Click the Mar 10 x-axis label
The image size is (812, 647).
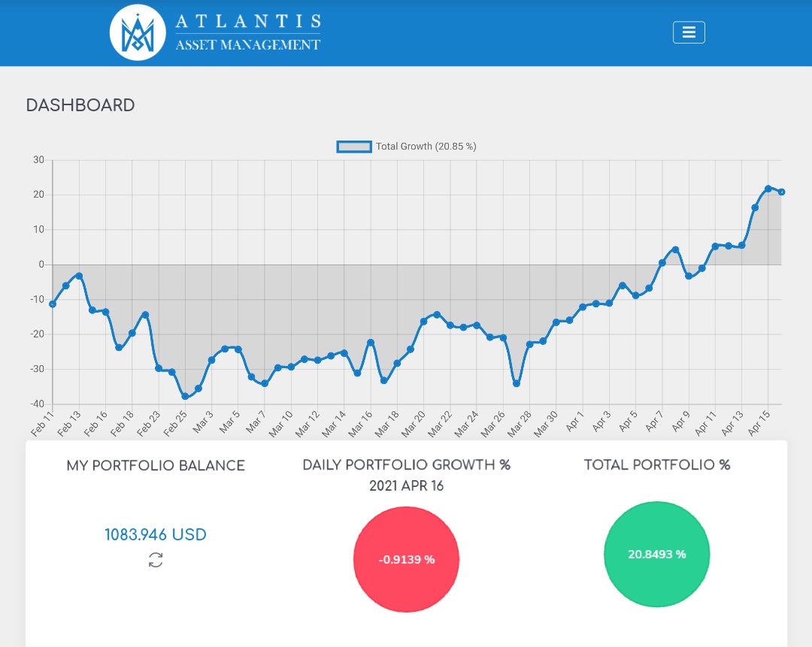280,424
